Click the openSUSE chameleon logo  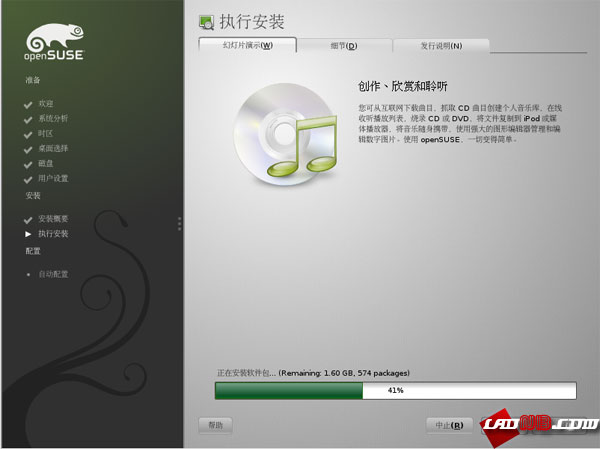click(x=54, y=42)
